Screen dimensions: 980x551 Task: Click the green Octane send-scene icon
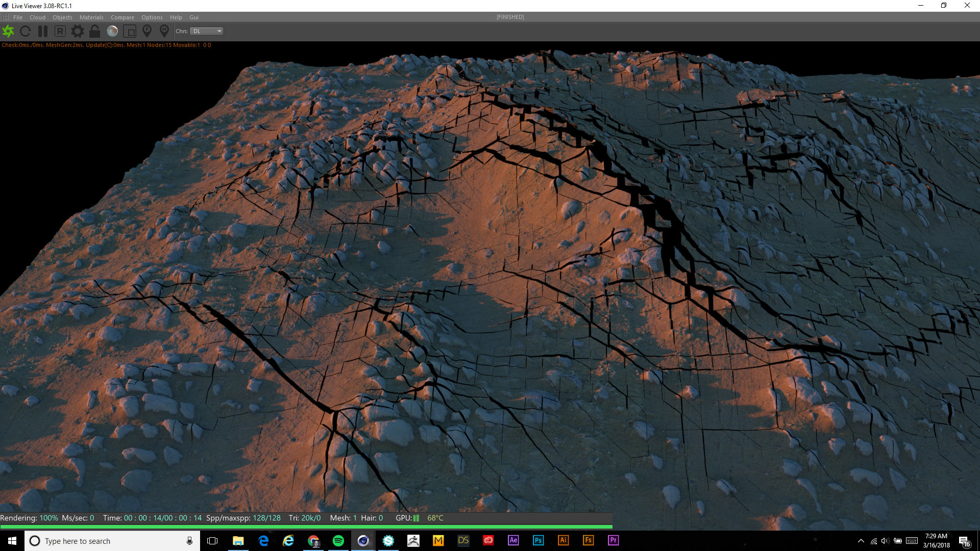(x=8, y=31)
